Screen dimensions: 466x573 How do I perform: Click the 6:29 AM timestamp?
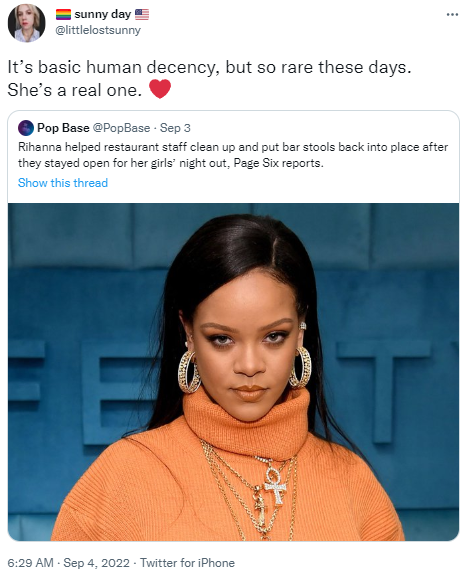point(30,562)
